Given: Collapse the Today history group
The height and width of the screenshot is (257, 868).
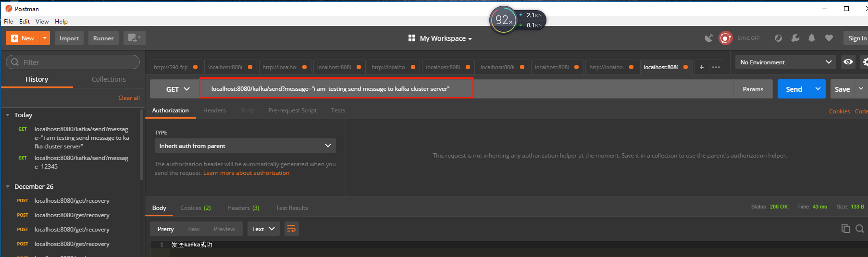Looking at the screenshot, I should tap(8, 115).
